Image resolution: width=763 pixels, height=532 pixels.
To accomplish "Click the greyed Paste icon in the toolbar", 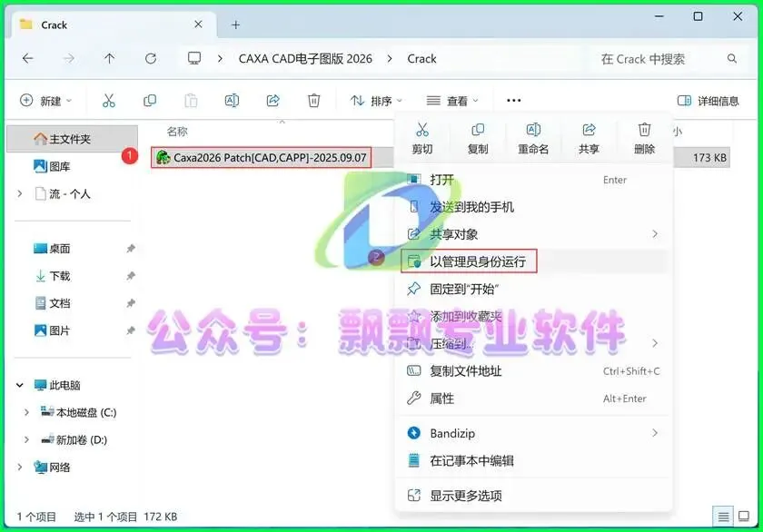I will point(191,101).
